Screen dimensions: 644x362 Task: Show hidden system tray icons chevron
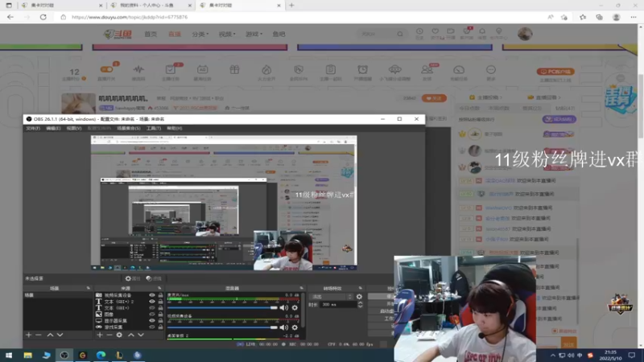point(553,356)
